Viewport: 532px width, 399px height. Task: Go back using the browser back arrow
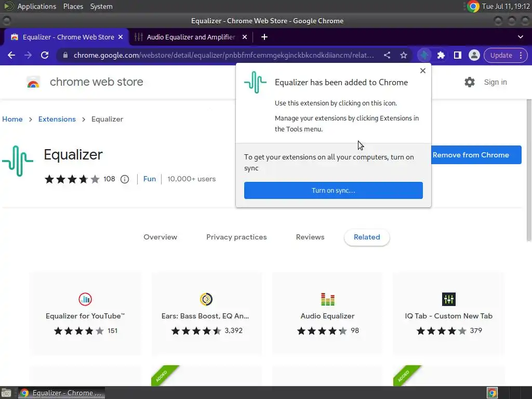11,55
